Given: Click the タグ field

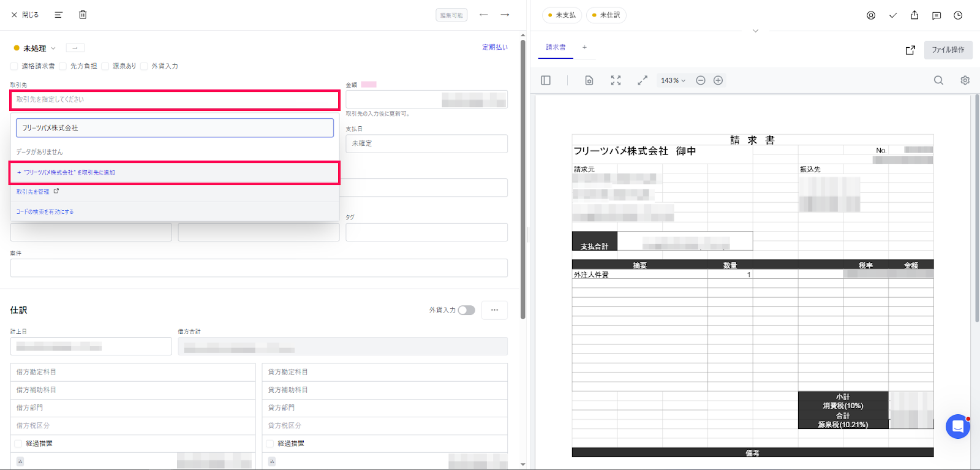Looking at the screenshot, I should [426, 232].
